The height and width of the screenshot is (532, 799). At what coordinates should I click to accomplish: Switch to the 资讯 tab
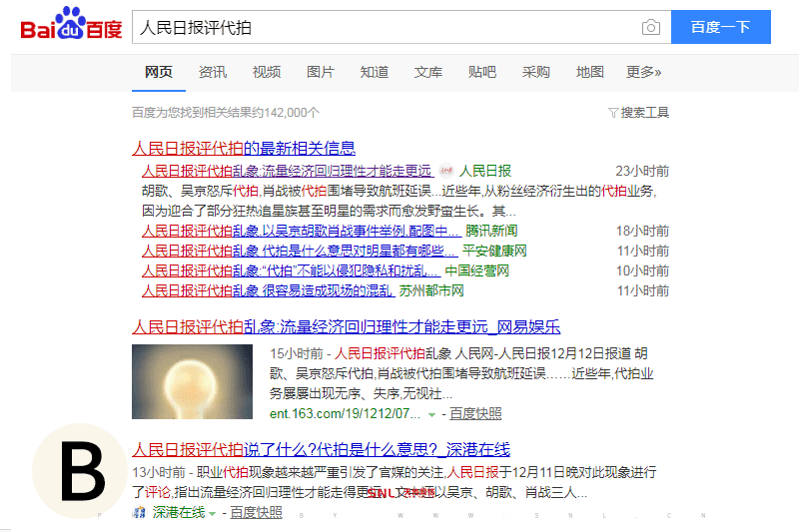click(213, 72)
